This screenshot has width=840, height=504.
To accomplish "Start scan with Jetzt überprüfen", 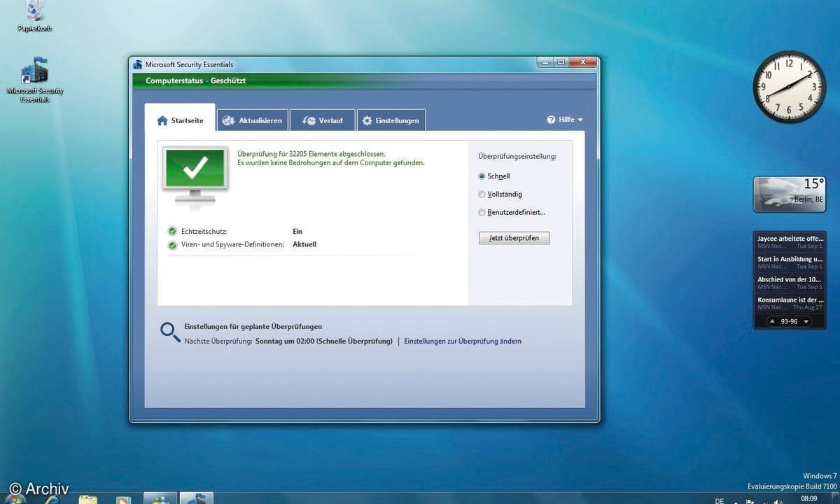I will pos(514,238).
